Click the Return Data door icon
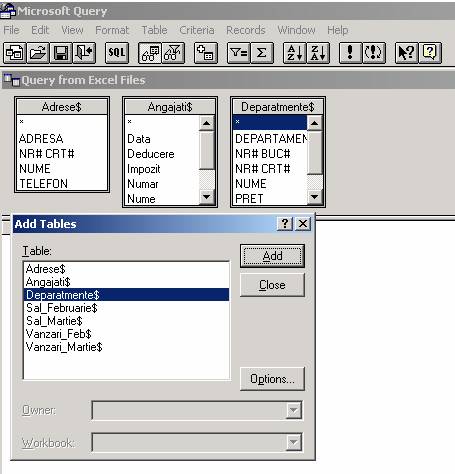Viewport: 455px width, 474px height. 84,53
